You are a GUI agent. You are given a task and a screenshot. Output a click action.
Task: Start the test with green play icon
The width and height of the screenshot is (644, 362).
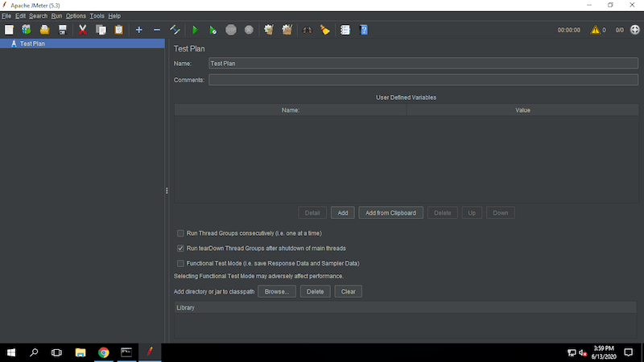(195, 30)
